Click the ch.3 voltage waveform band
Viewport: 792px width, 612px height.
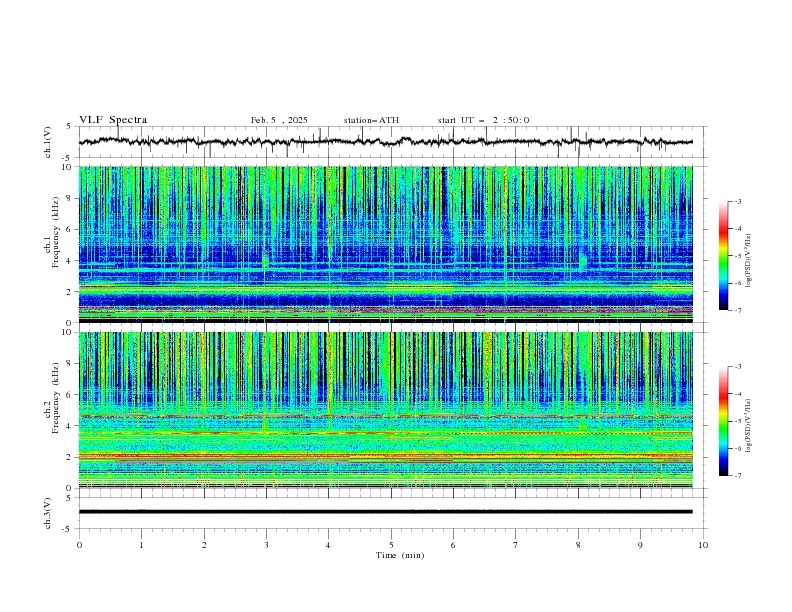click(x=385, y=512)
